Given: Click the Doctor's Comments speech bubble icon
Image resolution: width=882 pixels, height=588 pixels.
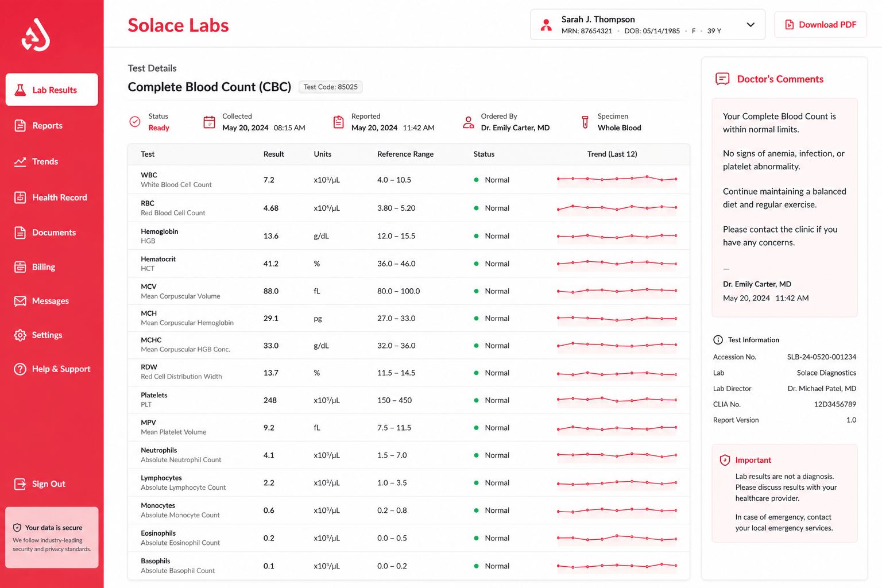Looking at the screenshot, I should coord(722,79).
